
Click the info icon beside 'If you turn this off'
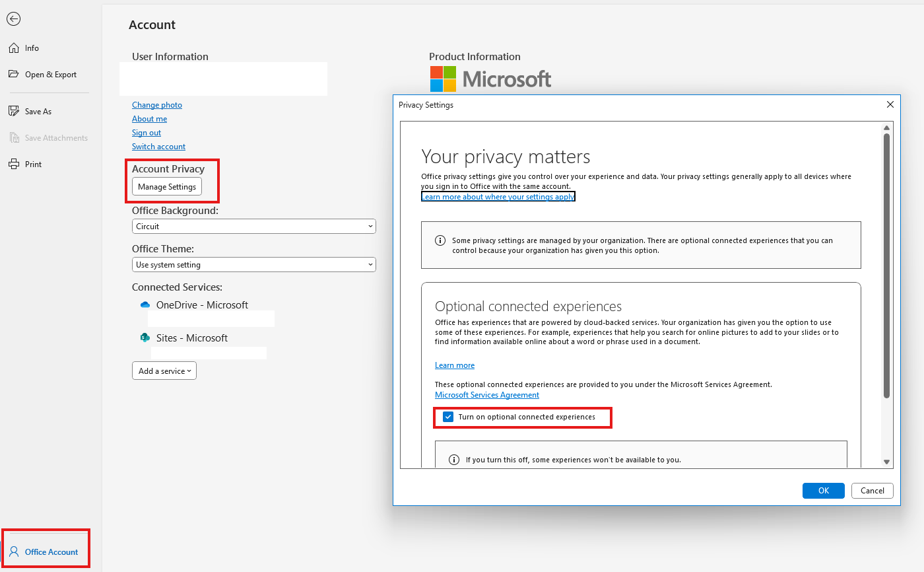[x=454, y=460]
